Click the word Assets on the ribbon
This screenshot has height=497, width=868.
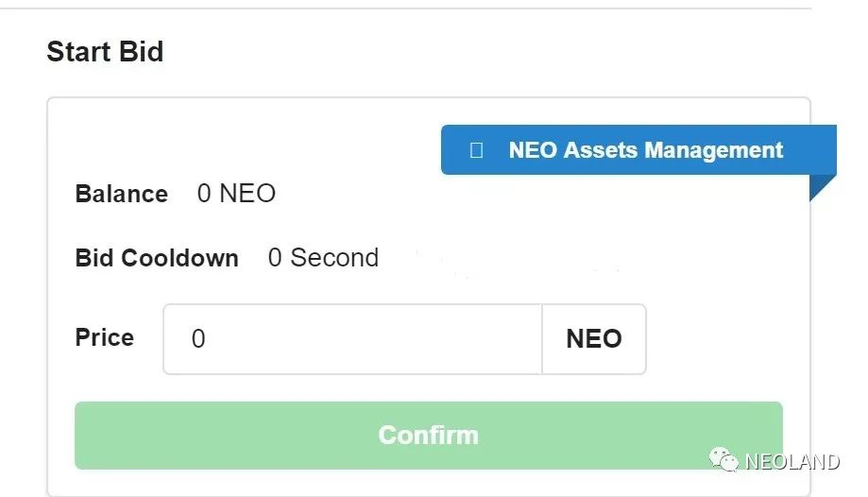pos(600,150)
